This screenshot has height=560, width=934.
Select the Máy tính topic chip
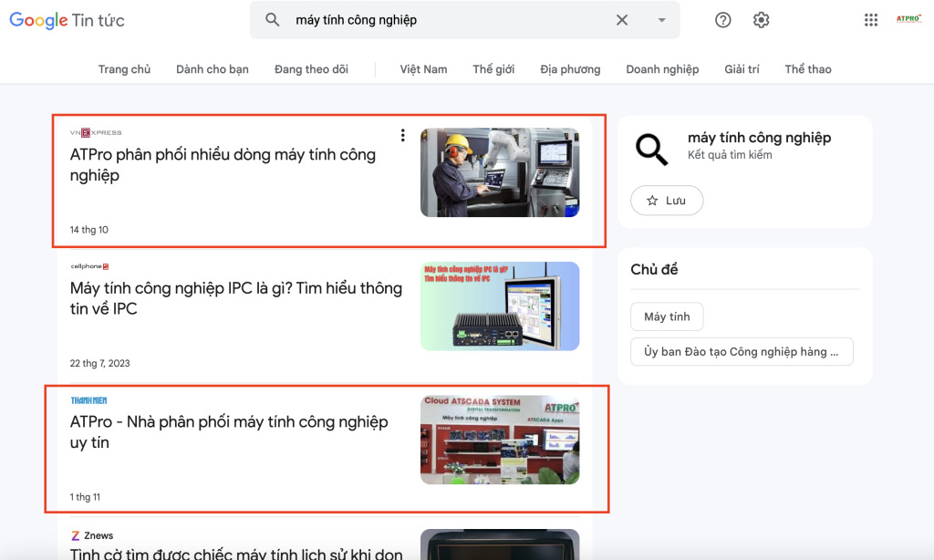pyautogui.click(x=667, y=316)
